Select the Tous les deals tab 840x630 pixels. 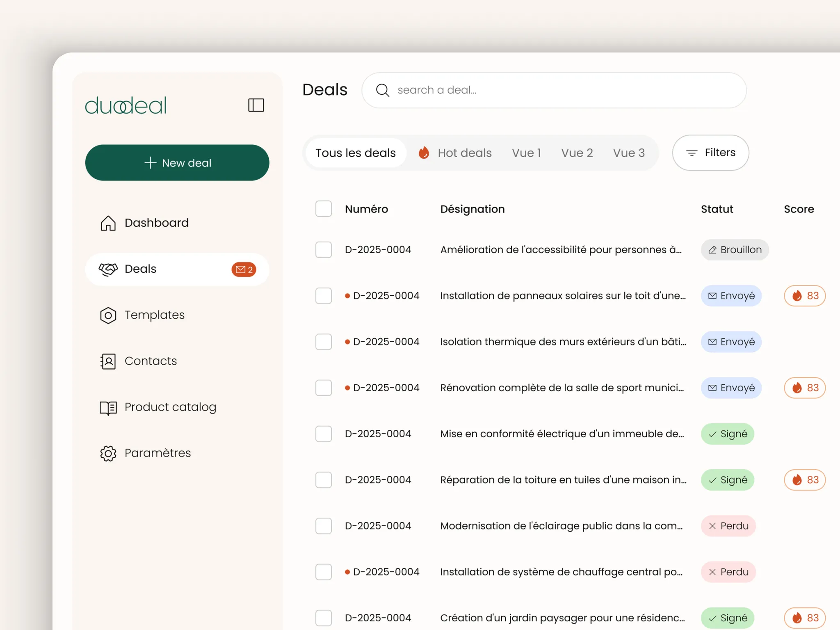tap(356, 153)
